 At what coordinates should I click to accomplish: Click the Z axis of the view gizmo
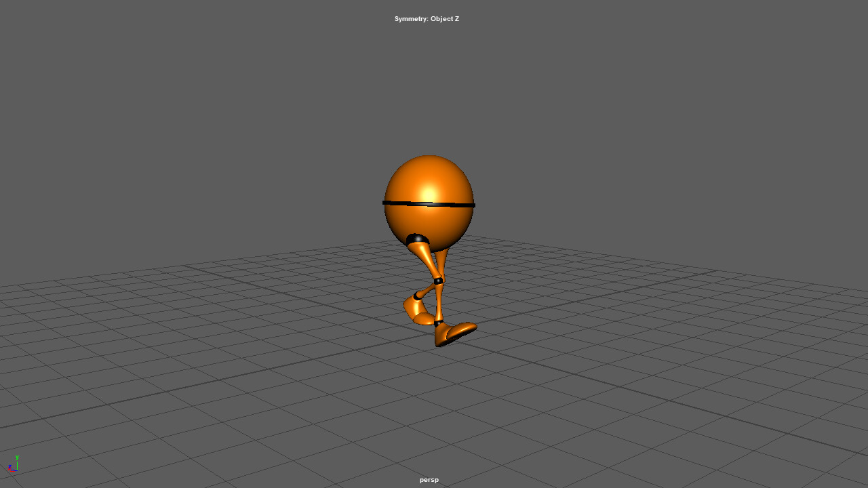click(x=9, y=466)
